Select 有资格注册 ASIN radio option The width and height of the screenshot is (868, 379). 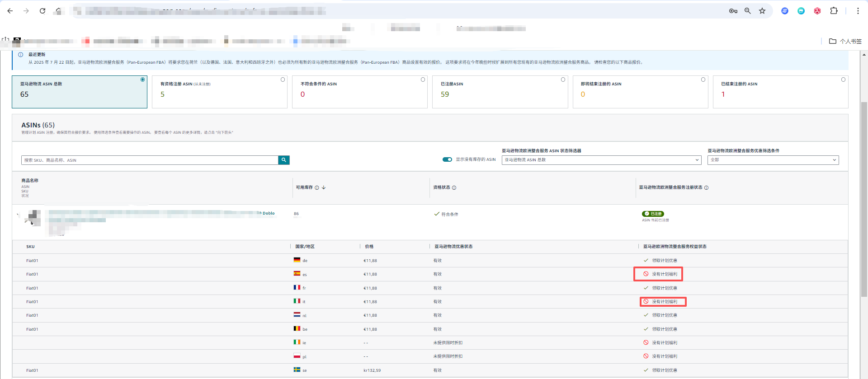[283, 80]
